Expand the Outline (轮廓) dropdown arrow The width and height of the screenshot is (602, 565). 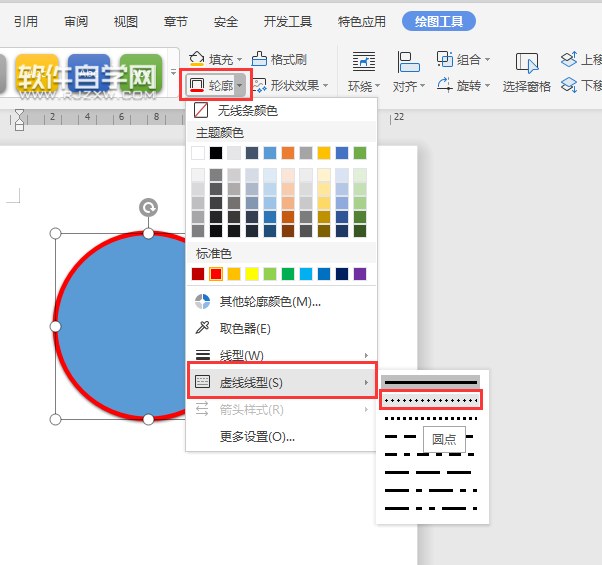click(x=240, y=85)
